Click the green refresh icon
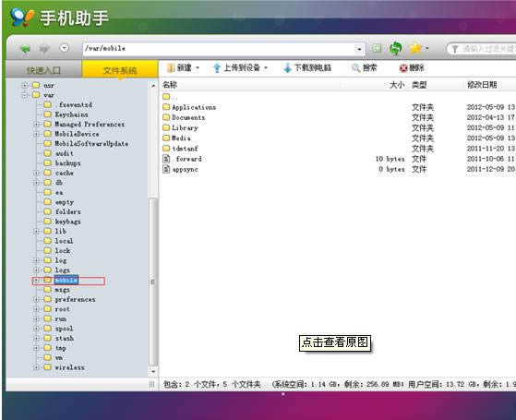This screenshot has width=516, height=420. pos(396,48)
